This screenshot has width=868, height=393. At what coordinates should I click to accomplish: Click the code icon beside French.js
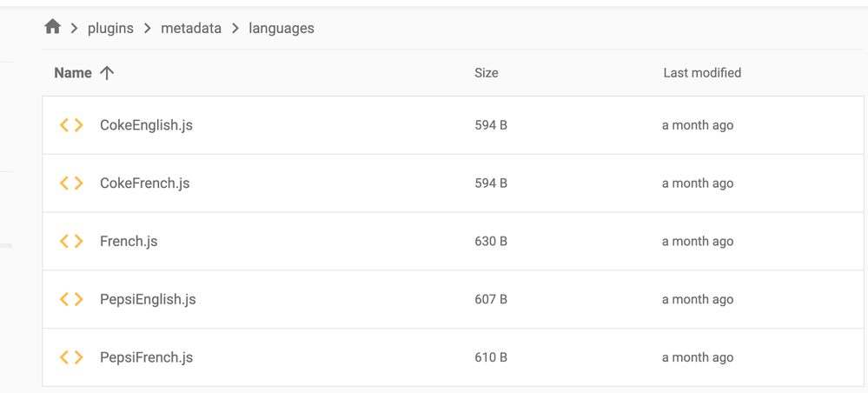tap(71, 242)
